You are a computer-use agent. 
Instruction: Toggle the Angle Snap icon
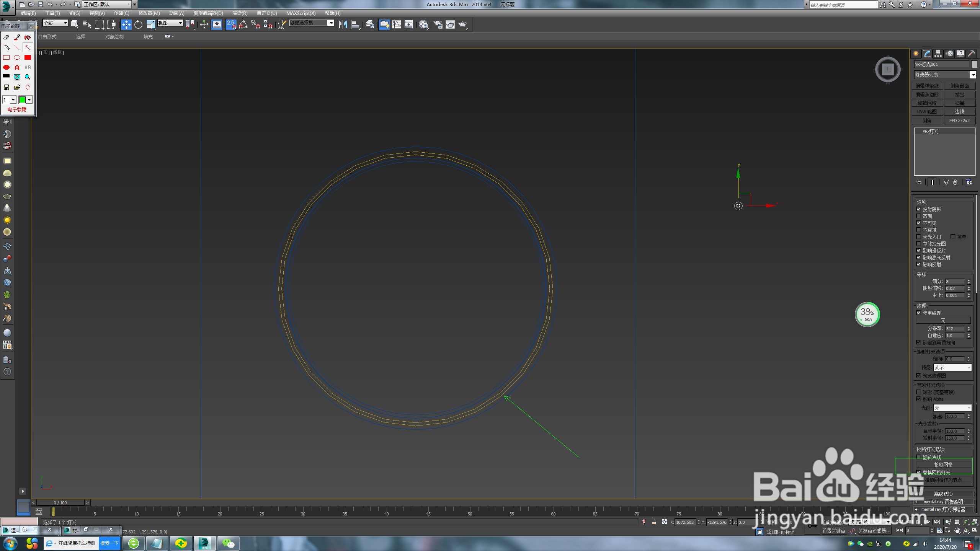[x=243, y=24]
